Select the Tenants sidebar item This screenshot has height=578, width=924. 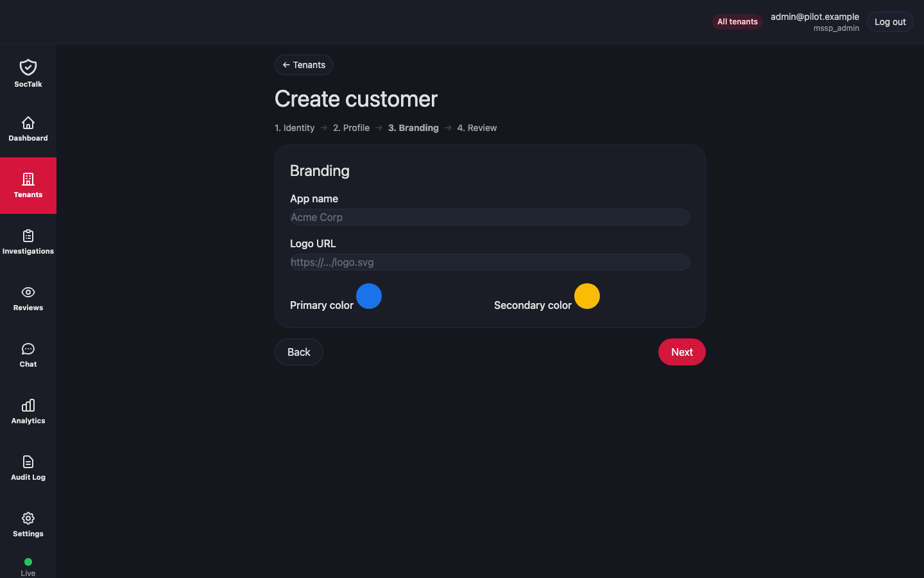[x=28, y=186]
